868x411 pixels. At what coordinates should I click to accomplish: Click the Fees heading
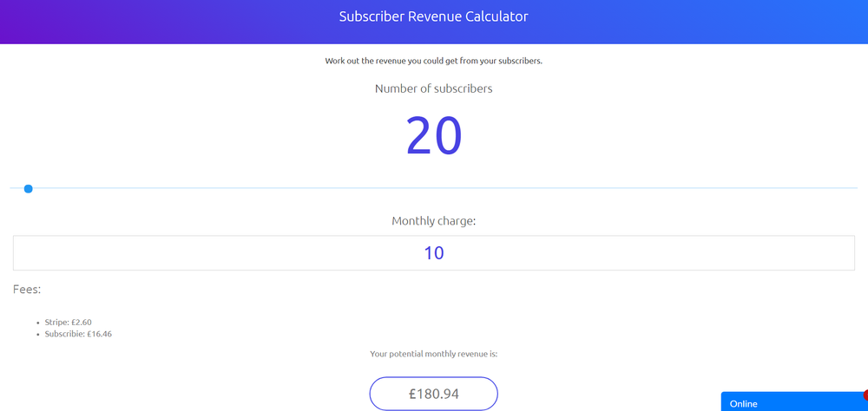[x=27, y=290]
